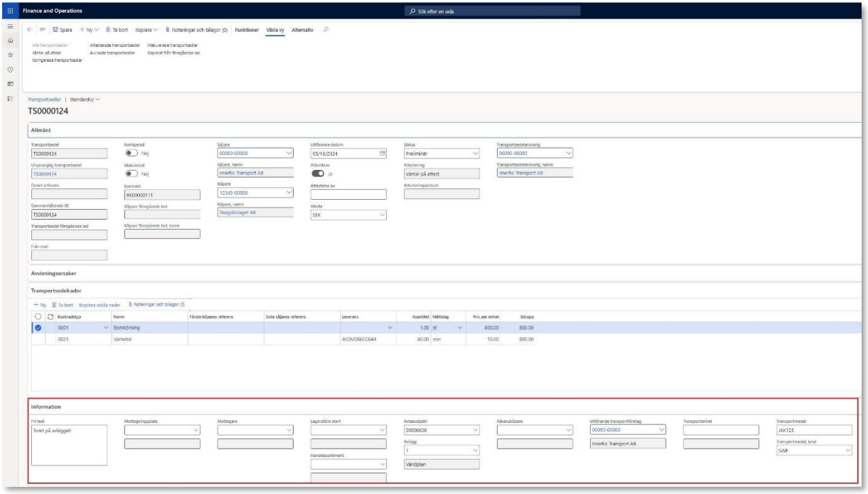Open the Valuta dropdown showing SEK
Screen dimensions: 868x494
(382, 215)
